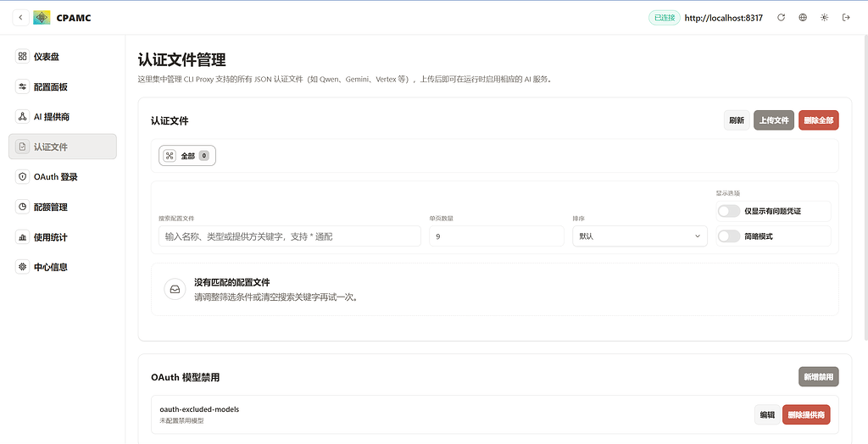Image resolution: width=868 pixels, height=444 pixels.
Task: Click the 单页数量 input field
Action: coord(497,236)
